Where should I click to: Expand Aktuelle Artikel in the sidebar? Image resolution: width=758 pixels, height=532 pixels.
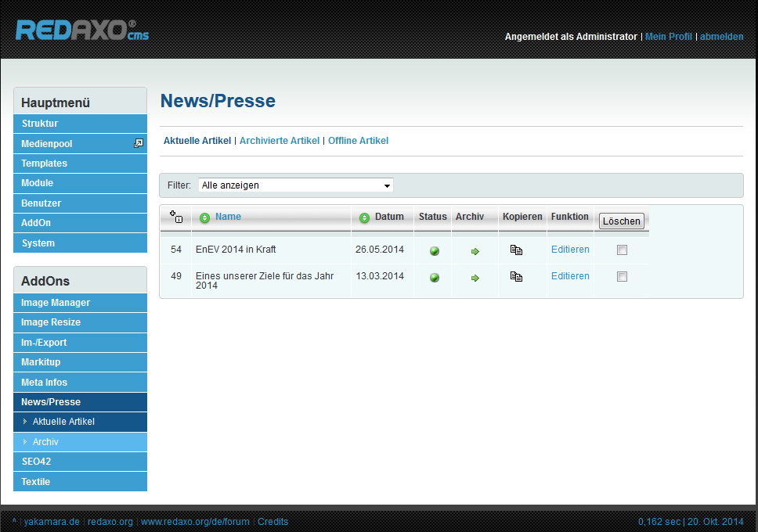[63, 422]
